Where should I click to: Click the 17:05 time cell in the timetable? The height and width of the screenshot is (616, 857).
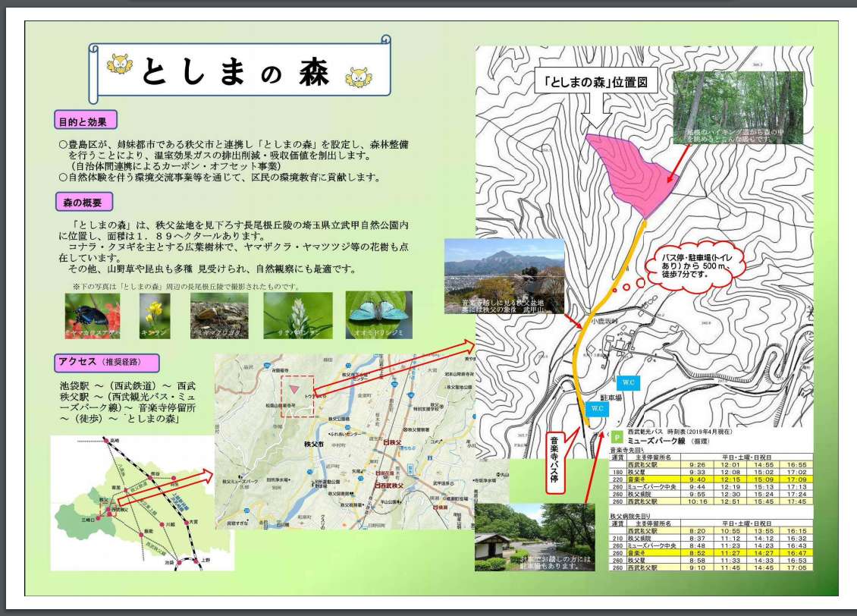(x=797, y=568)
